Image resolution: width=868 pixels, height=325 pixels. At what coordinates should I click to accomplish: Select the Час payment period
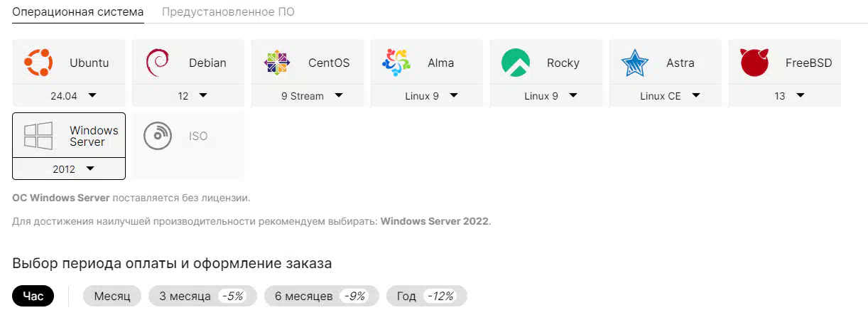[33, 297]
